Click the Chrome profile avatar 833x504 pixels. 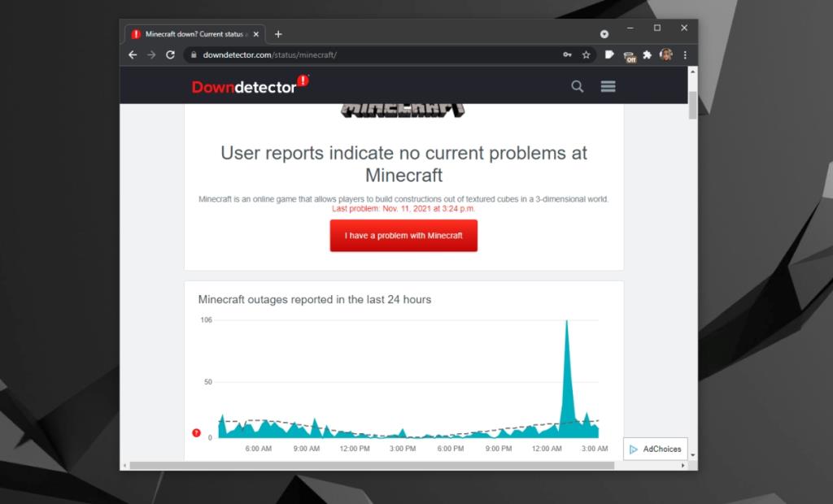tap(666, 54)
